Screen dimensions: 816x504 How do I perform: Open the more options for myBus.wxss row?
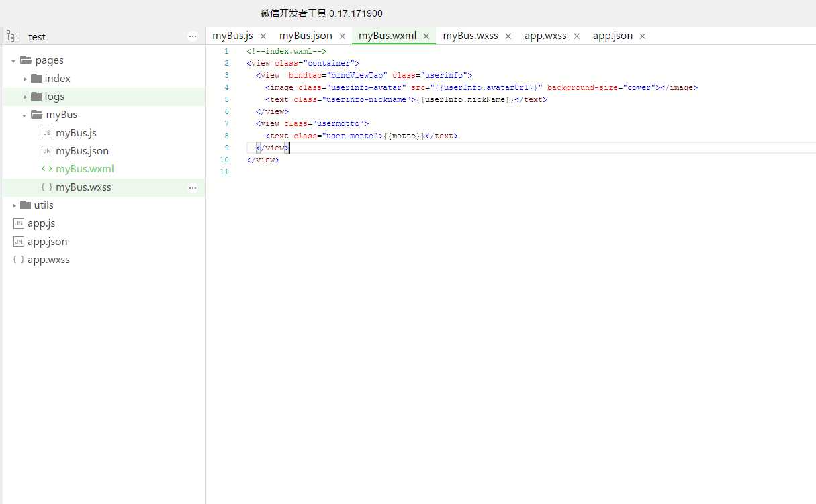click(193, 187)
